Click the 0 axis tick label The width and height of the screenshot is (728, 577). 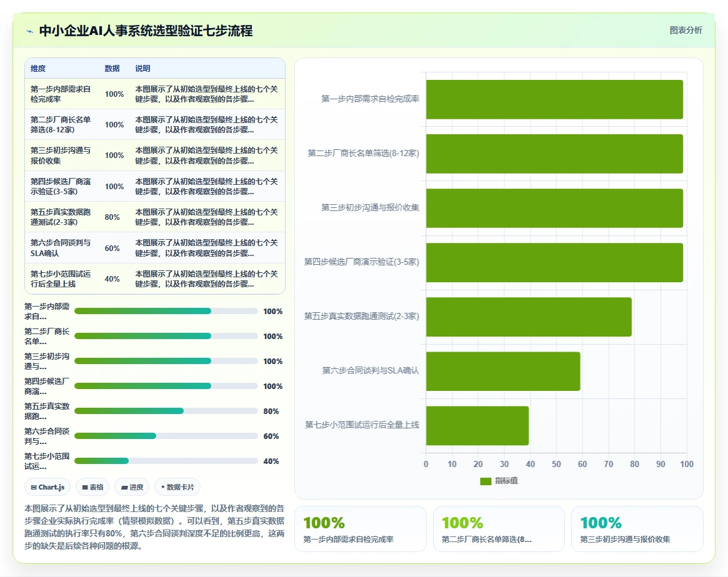tap(426, 464)
